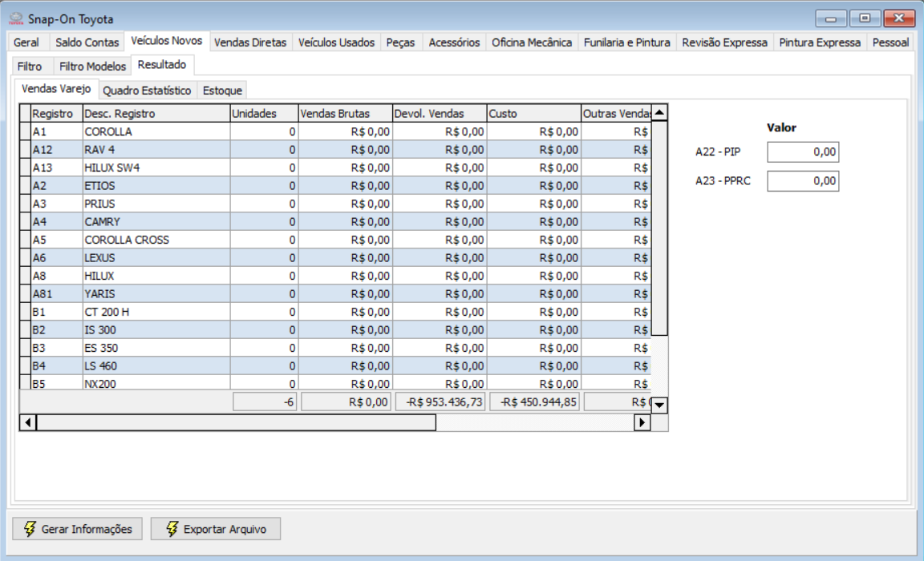The image size is (924, 561).
Task: Open the Peças tab
Action: (x=401, y=42)
